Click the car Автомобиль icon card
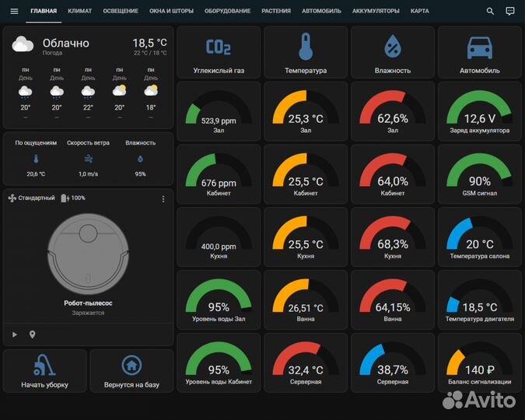525x420 pixels. coord(480,52)
